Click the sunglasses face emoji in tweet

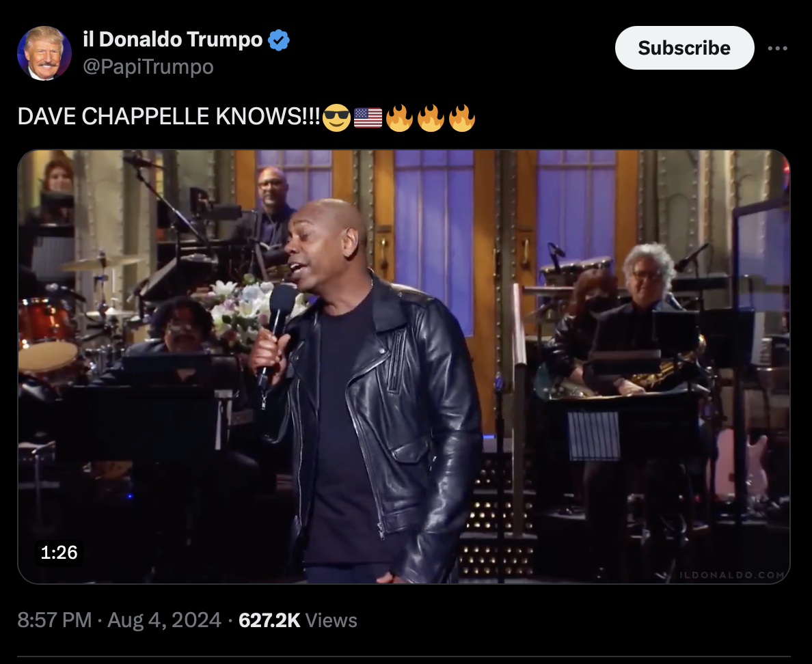(x=336, y=117)
